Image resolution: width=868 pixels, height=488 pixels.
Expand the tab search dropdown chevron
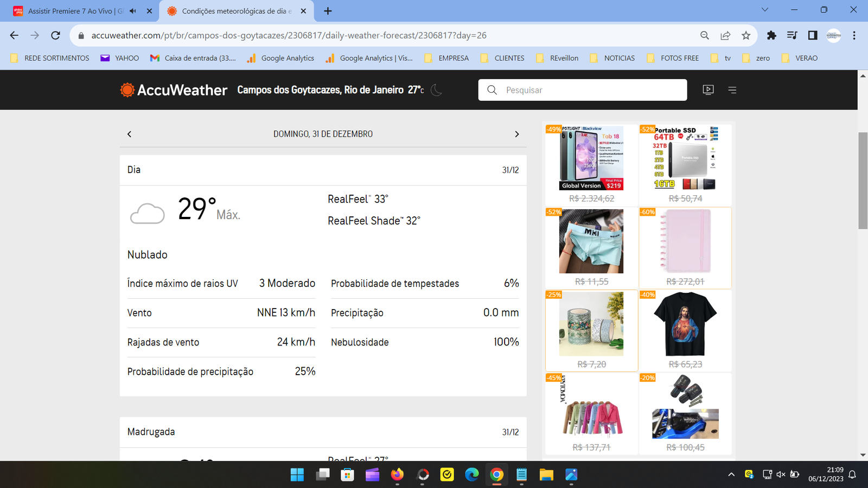[765, 10]
